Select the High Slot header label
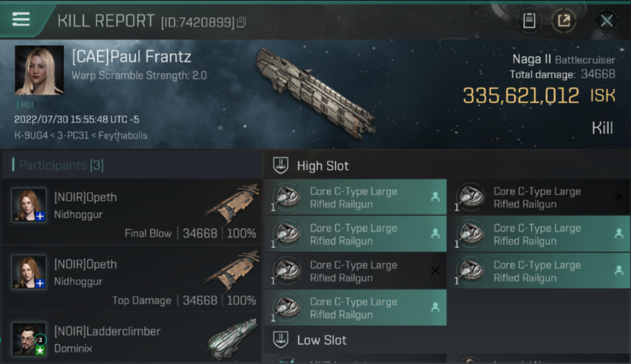 [323, 166]
